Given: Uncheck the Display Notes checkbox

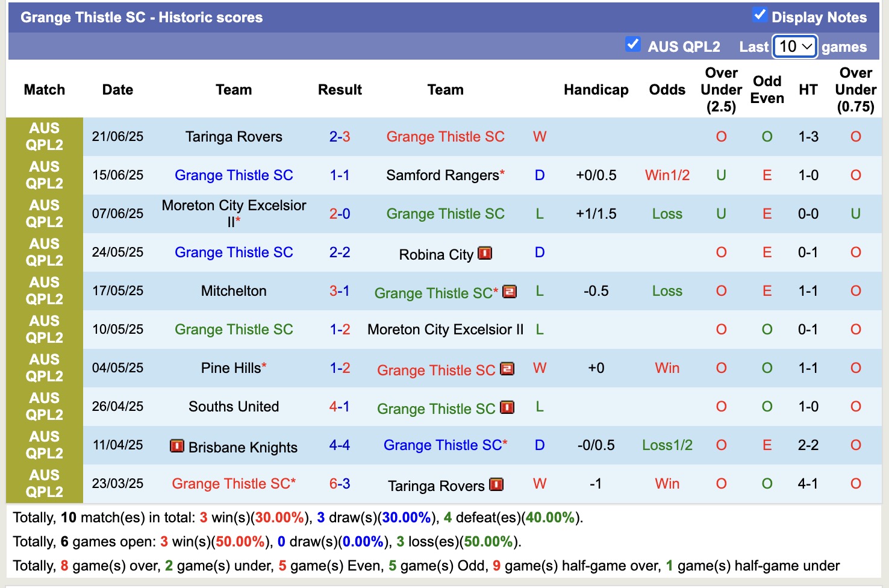Looking at the screenshot, I should click(760, 16).
